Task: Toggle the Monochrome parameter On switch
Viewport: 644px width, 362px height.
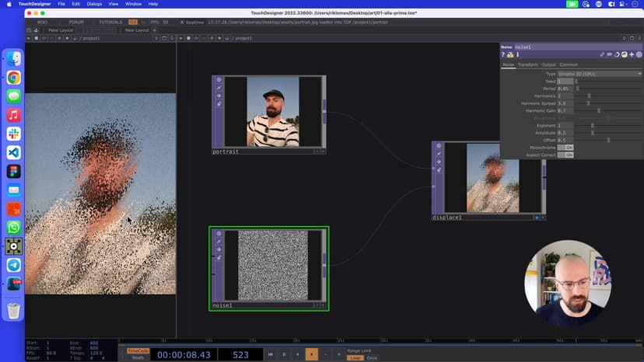Action: point(565,147)
